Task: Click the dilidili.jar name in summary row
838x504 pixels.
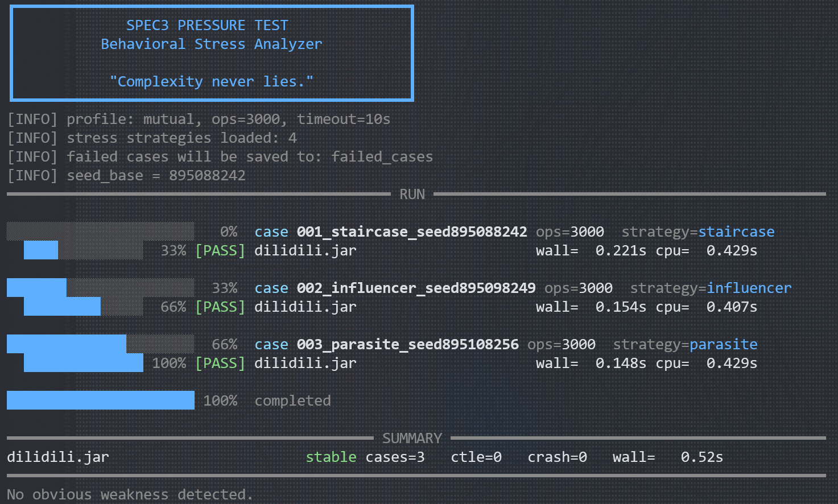Action: click(58, 457)
